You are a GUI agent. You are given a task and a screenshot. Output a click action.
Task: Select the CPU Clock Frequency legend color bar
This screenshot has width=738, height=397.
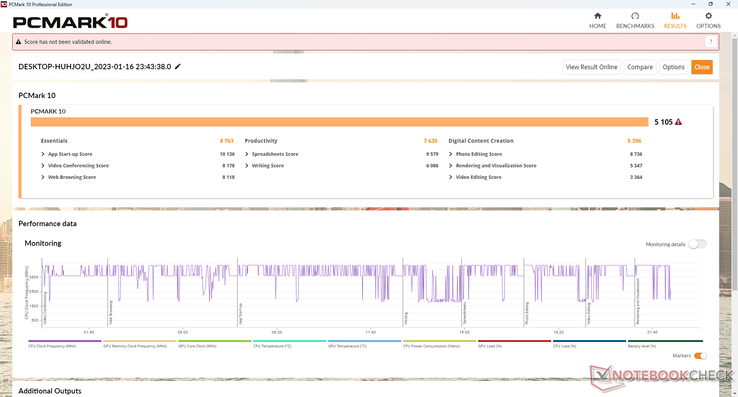[64, 341]
